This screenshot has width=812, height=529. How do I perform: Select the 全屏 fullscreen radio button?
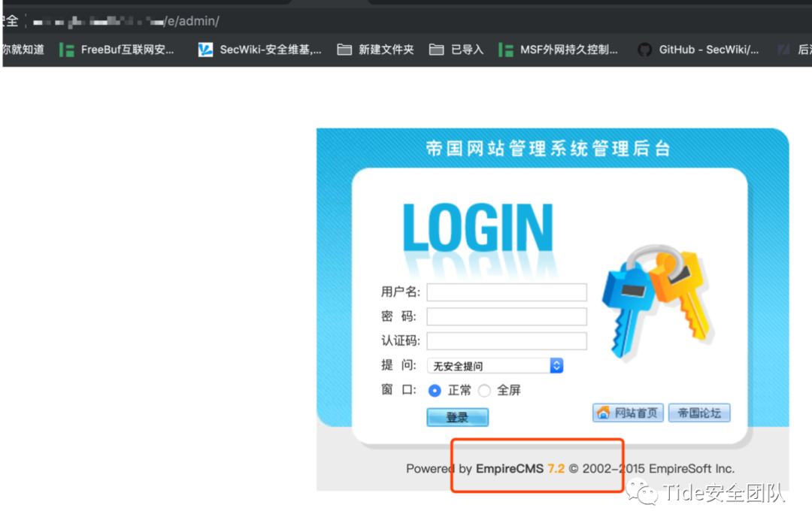point(484,390)
